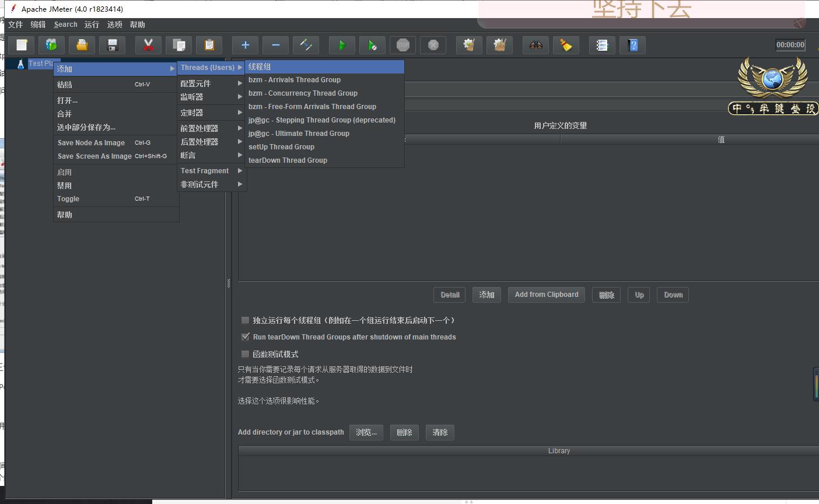
Task: Toggle Run tearDown Thread Groups checkbox
Action: point(246,337)
